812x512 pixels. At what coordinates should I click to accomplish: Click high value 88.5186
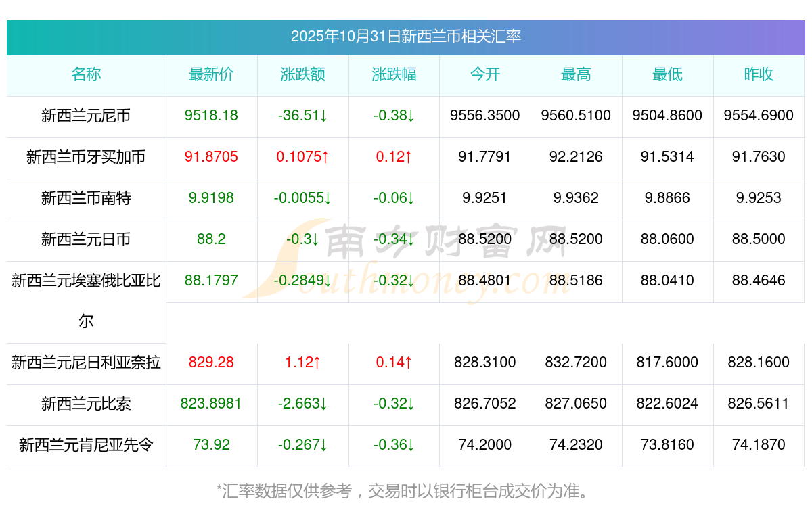click(x=576, y=281)
